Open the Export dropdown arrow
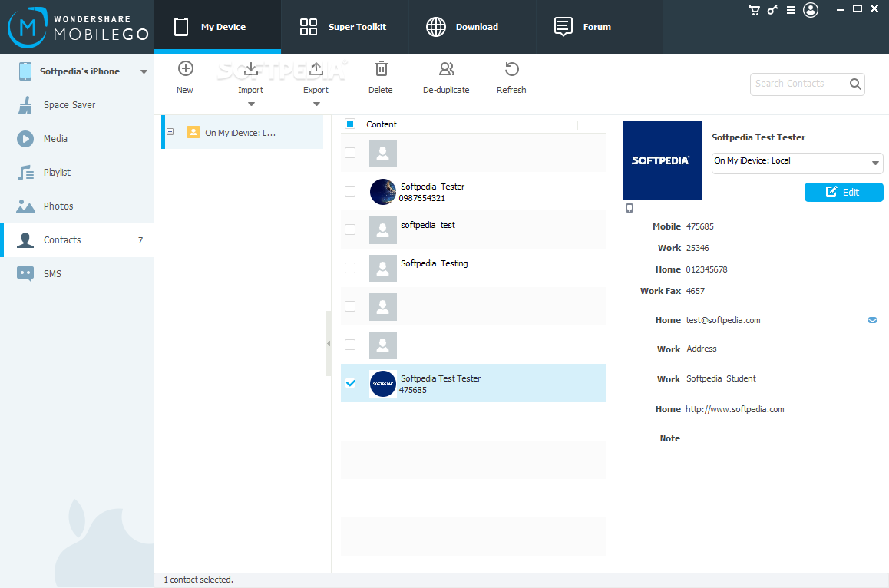Image resolution: width=889 pixels, height=588 pixels. tap(316, 104)
